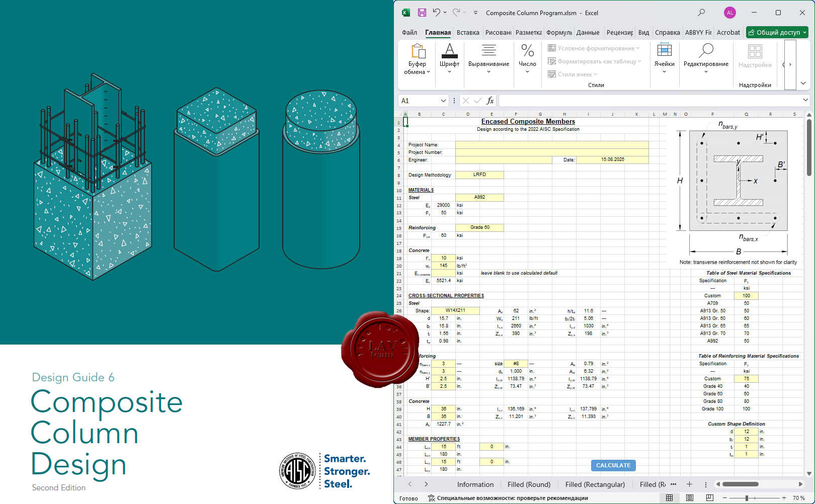This screenshot has width=815, height=504.
Task: Switch to the Вставка ribbon tab
Action: click(x=468, y=32)
